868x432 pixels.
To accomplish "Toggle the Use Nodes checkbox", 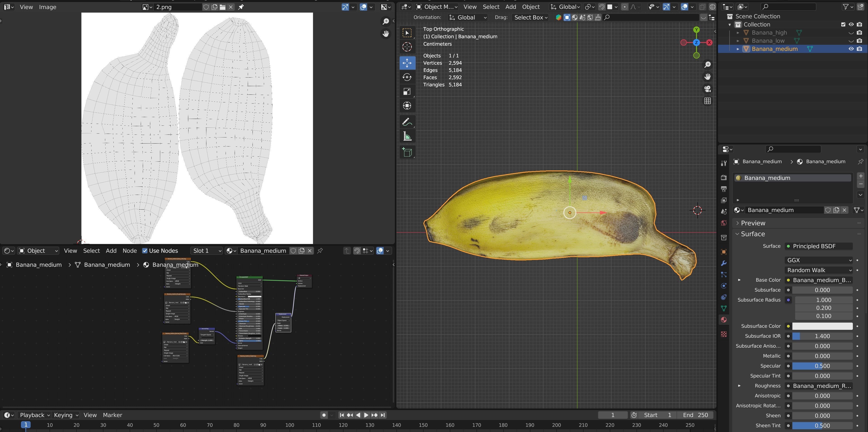I will [x=145, y=251].
